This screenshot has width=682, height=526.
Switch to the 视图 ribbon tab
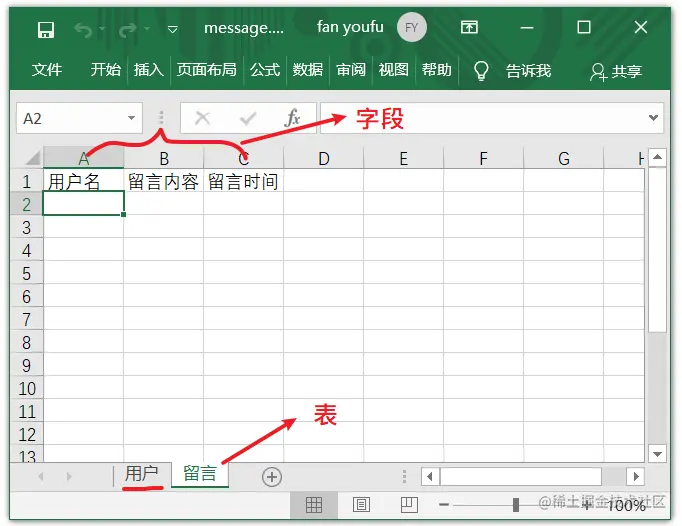click(x=393, y=70)
